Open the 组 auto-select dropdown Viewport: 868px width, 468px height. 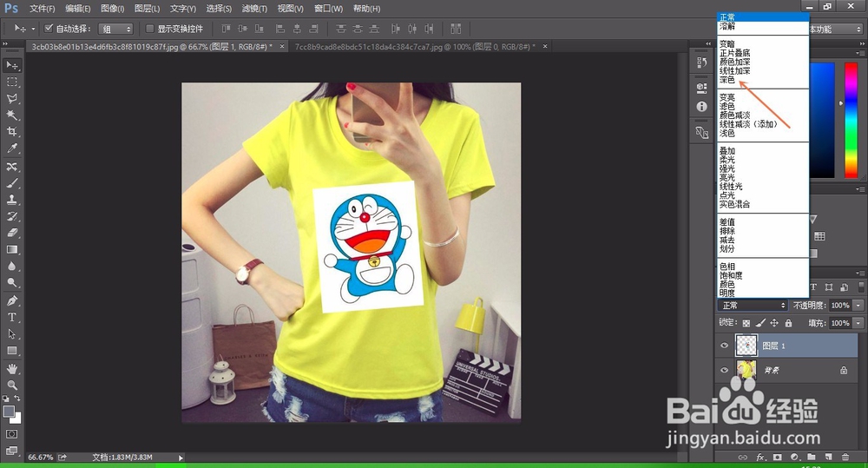point(115,29)
